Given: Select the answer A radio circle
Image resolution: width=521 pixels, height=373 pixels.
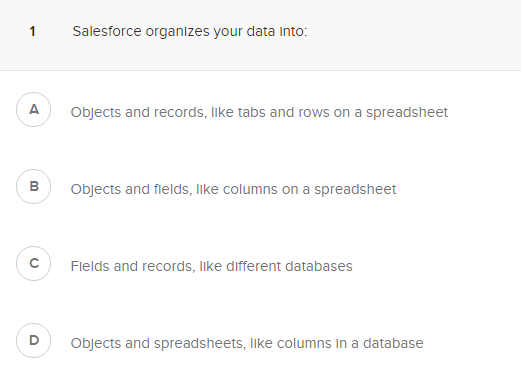Looking at the screenshot, I should [x=33, y=110].
